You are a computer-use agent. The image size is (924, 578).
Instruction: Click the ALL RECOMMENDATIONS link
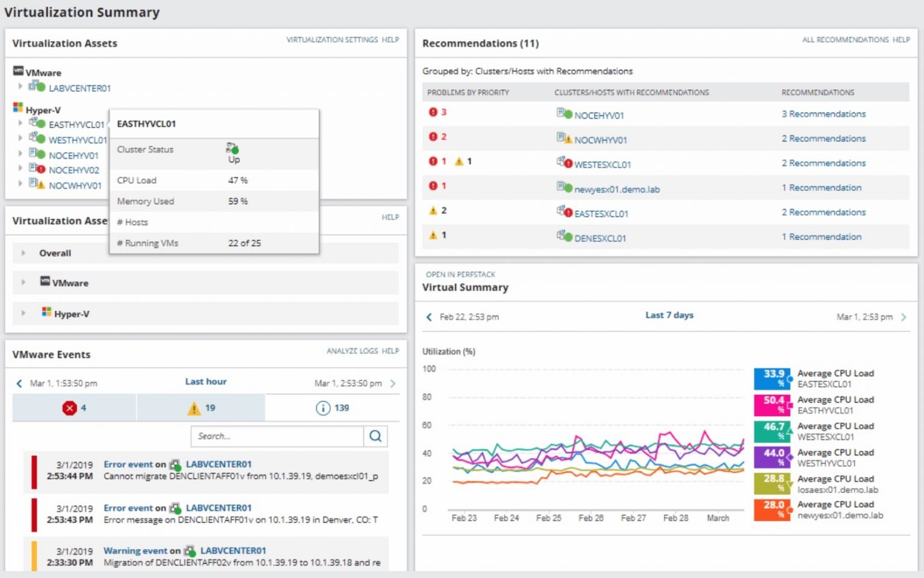845,40
